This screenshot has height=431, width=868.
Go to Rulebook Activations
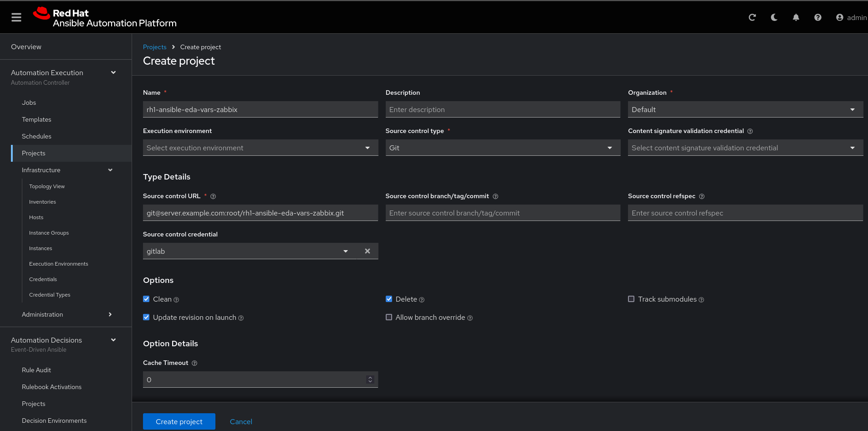click(51, 387)
